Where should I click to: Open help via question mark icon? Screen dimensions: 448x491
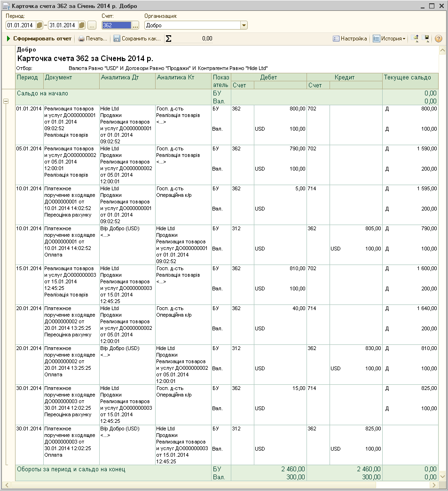(439, 39)
